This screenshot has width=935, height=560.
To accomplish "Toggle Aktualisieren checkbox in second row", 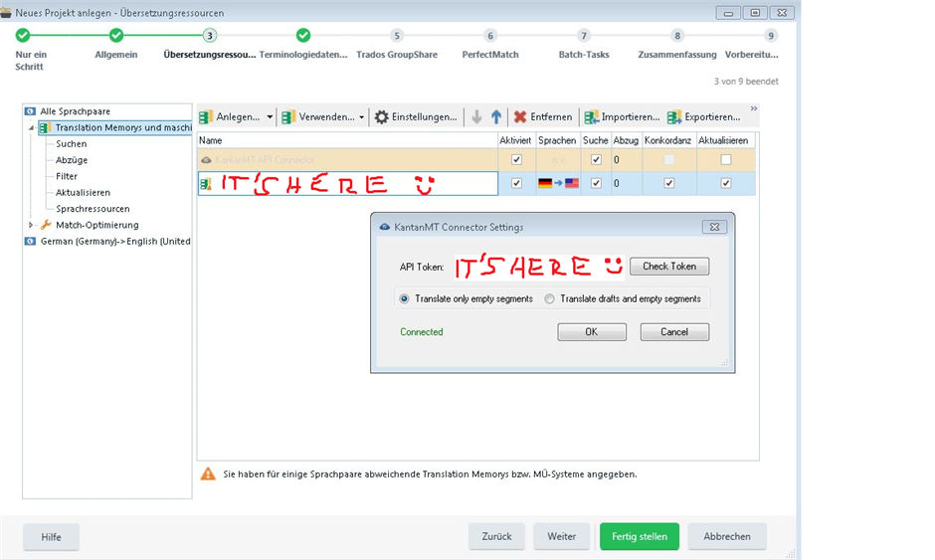I will tap(726, 183).
